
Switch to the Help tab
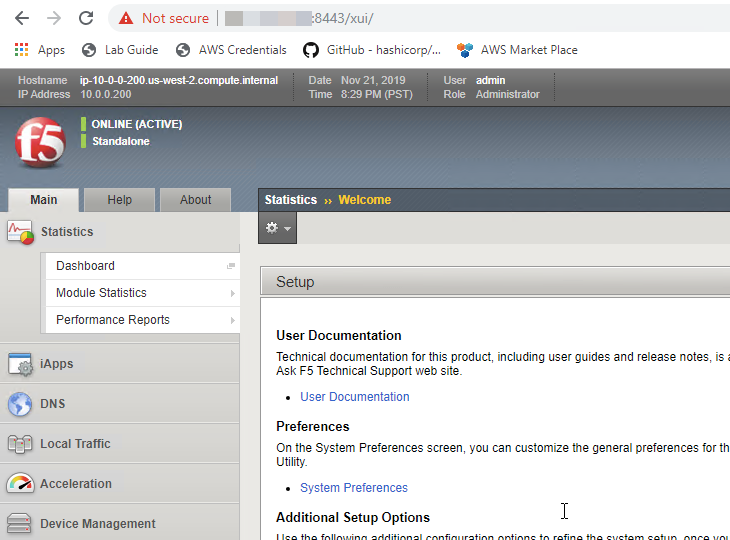(120, 200)
